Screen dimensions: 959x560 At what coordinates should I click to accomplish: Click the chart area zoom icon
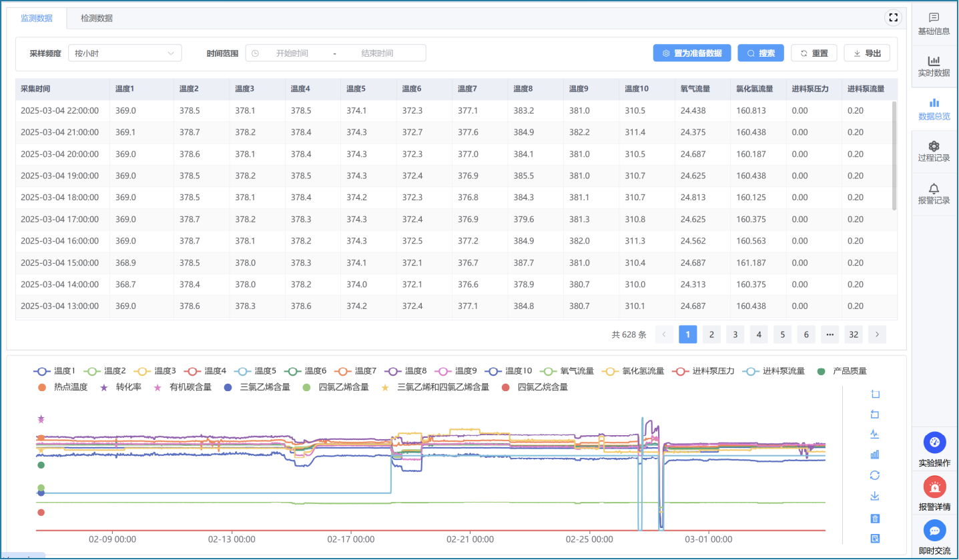876,394
